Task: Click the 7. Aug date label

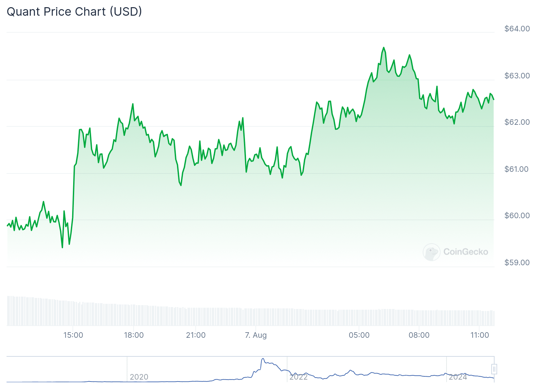Action: [256, 335]
